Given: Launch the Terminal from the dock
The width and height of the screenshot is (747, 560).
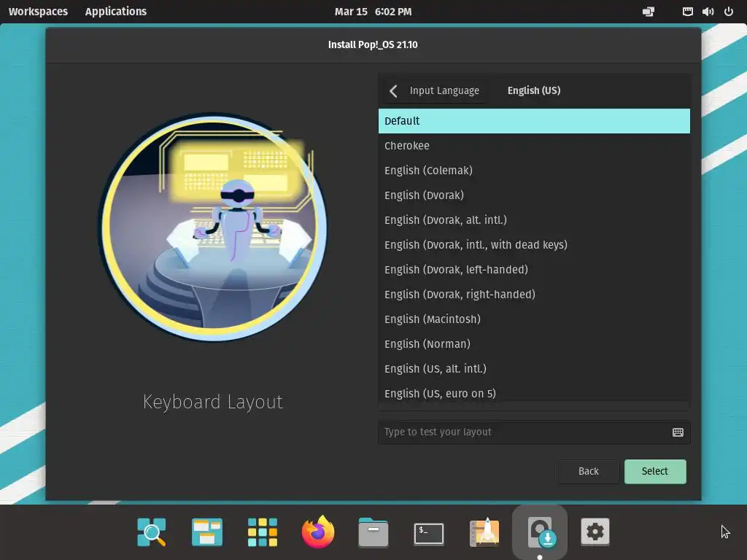Looking at the screenshot, I should coord(429,533).
